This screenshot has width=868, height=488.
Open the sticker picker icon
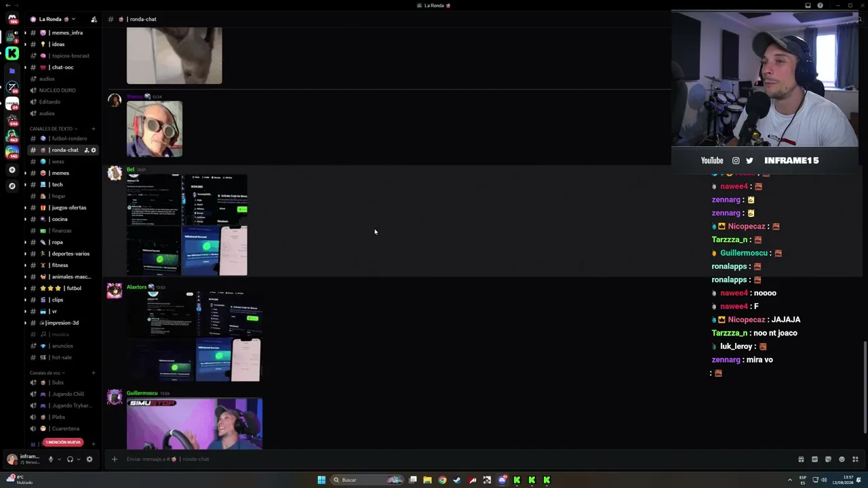pos(828,459)
